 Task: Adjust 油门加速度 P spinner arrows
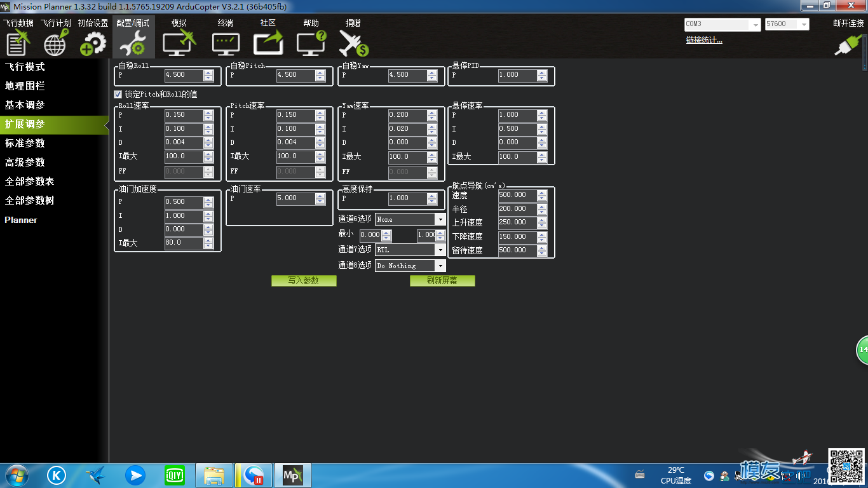[x=209, y=202]
